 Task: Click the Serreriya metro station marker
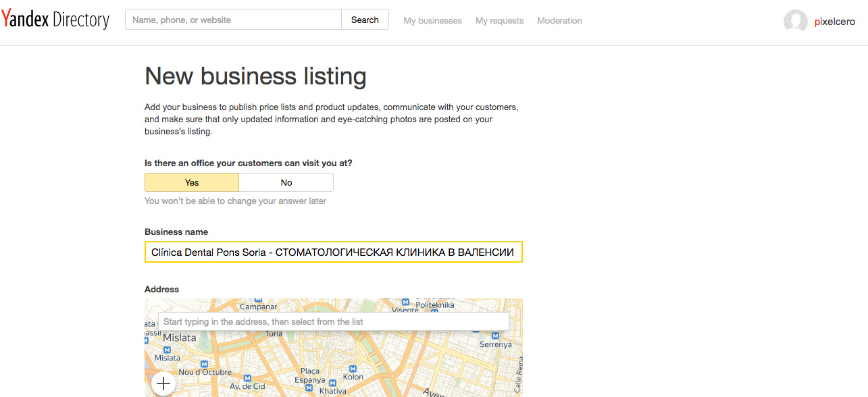pos(495,335)
